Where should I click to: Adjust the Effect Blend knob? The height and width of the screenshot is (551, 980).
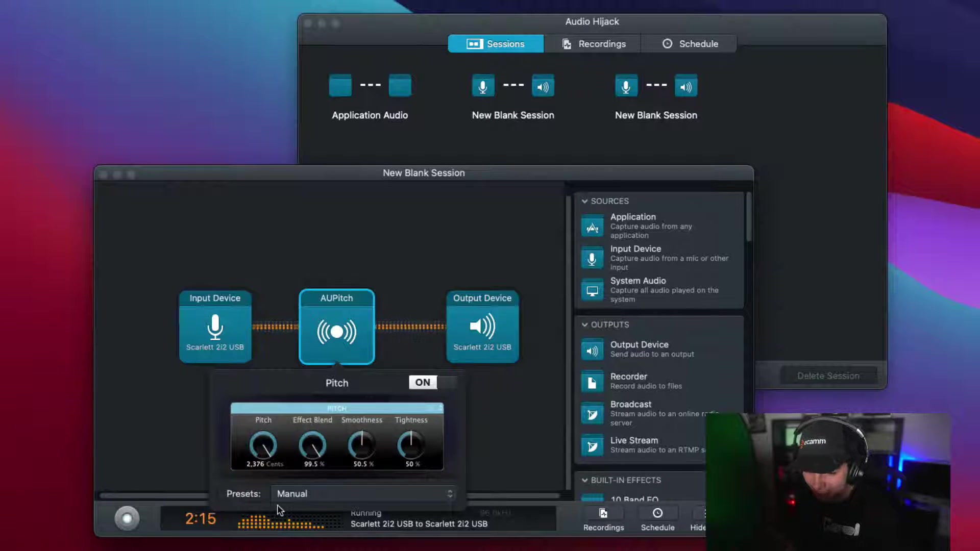click(312, 445)
